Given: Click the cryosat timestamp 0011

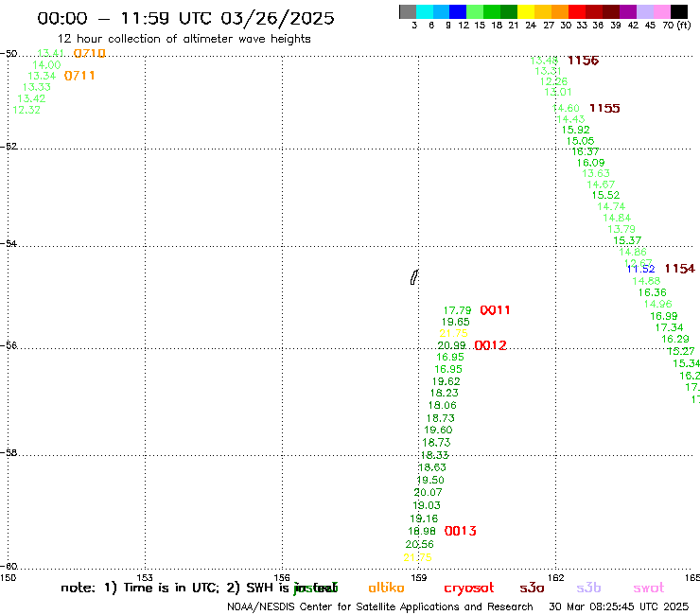Looking at the screenshot, I should [x=495, y=310].
